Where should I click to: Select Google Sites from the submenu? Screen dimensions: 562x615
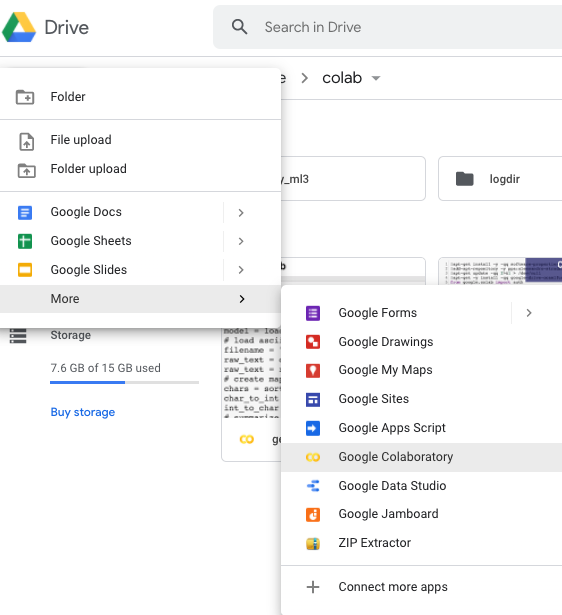(422, 399)
